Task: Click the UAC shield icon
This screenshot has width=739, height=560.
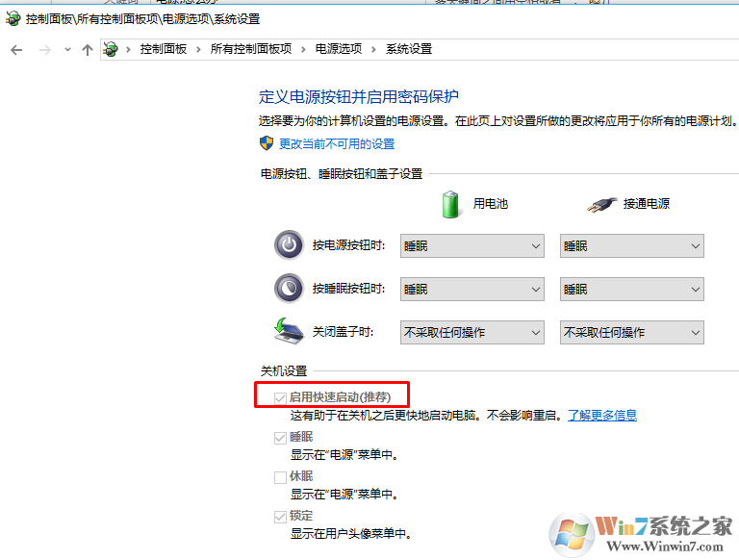Action: [267, 143]
